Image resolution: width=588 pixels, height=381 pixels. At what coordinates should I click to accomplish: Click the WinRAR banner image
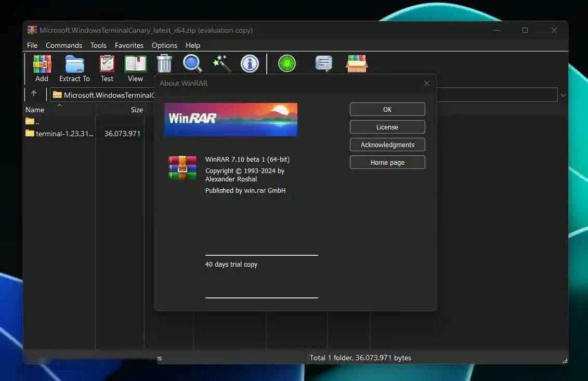[x=231, y=120]
